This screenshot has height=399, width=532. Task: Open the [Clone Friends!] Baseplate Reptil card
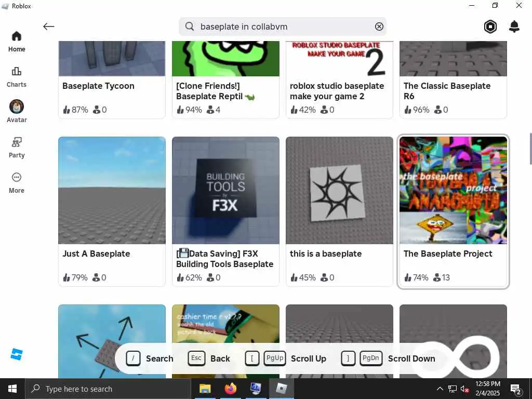click(225, 79)
